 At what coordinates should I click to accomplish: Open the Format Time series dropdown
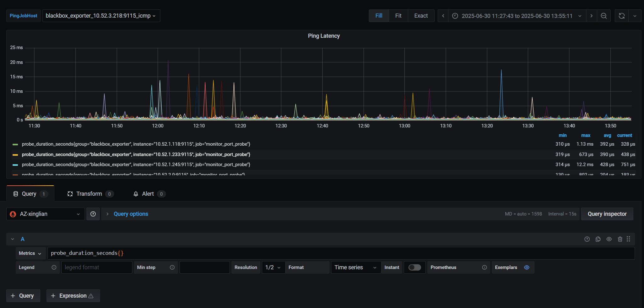[356, 267]
